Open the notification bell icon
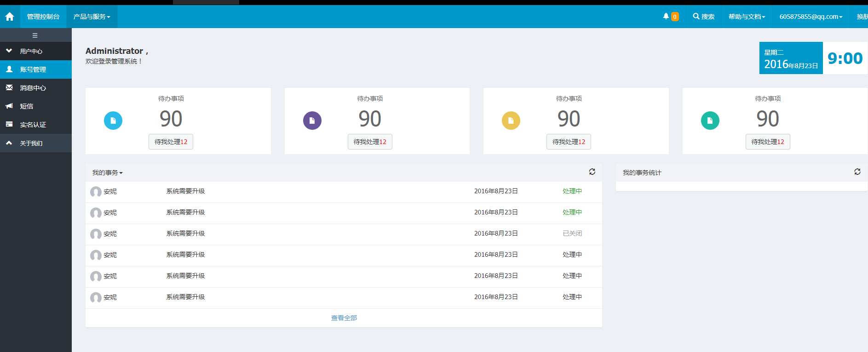 point(666,17)
